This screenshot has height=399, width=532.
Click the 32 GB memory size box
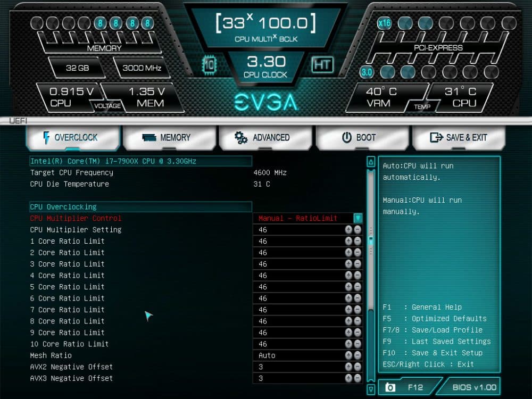pos(77,68)
